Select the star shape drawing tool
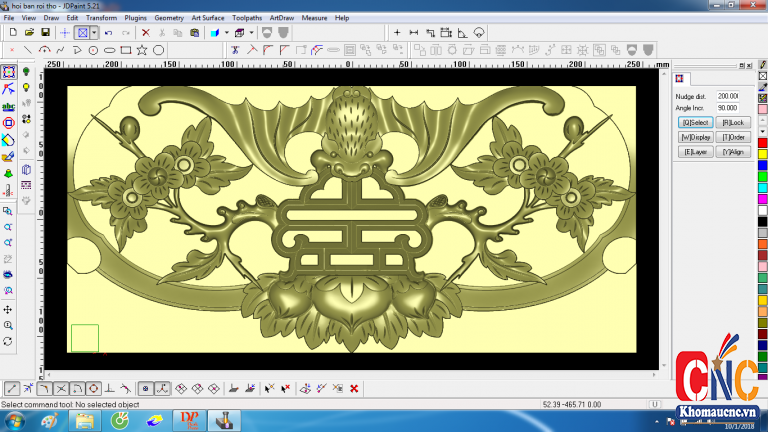768x432 pixels. click(x=142, y=49)
